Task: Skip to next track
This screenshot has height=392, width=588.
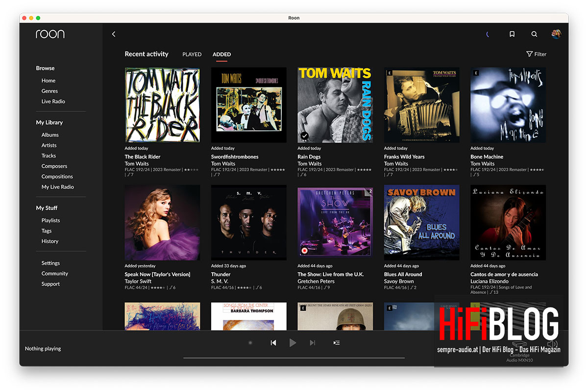Action: 312,343
